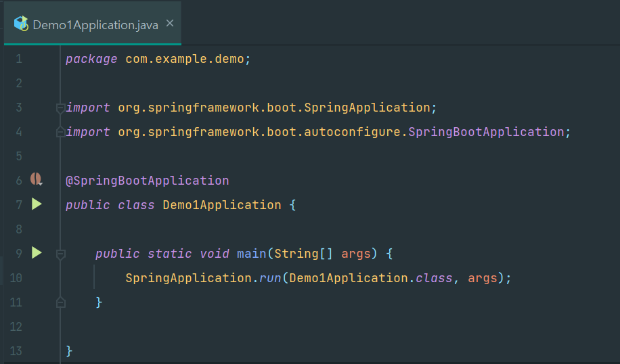Image resolution: width=620 pixels, height=364 pixels.
Task: Click the SpringApplication class in import
Action: click(x=367, y=108)
